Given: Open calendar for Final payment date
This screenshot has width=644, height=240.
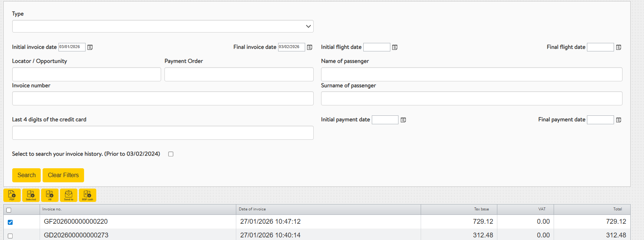Looking at the screenshot, I should (618, 120).
